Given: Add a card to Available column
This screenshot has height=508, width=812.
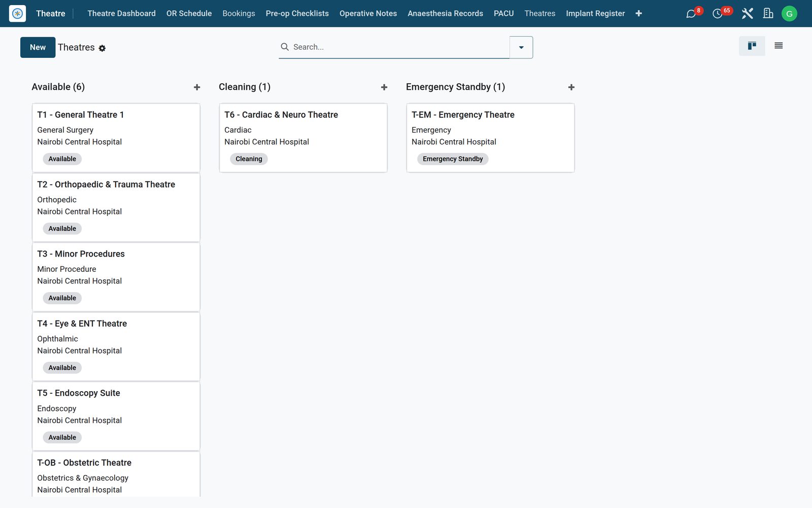Looking at the screenshot, I should (197, 87).
